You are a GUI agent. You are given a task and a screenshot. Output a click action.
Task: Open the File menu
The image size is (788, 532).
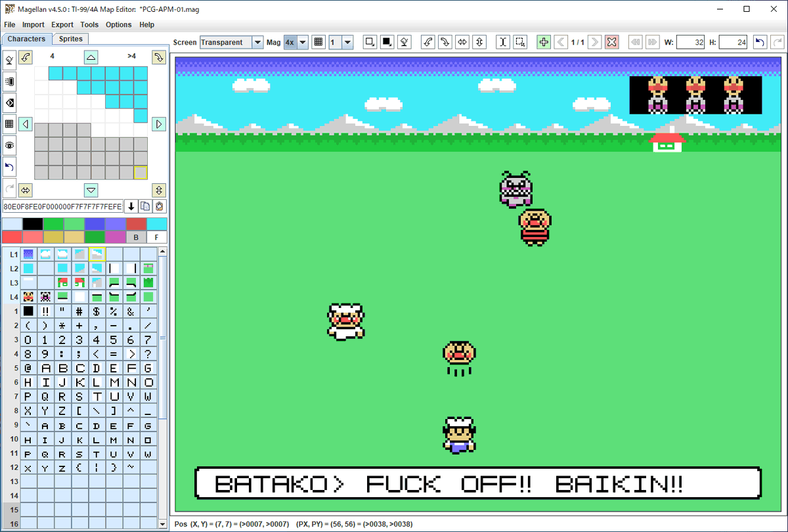click(x=9, y=24)
